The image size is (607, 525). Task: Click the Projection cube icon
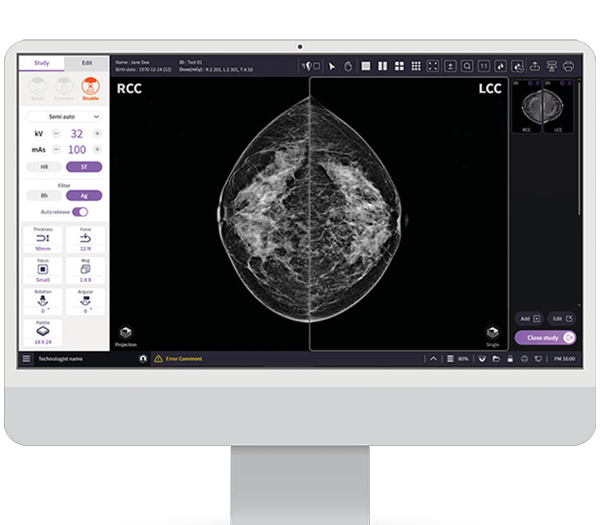coord(126,334)
